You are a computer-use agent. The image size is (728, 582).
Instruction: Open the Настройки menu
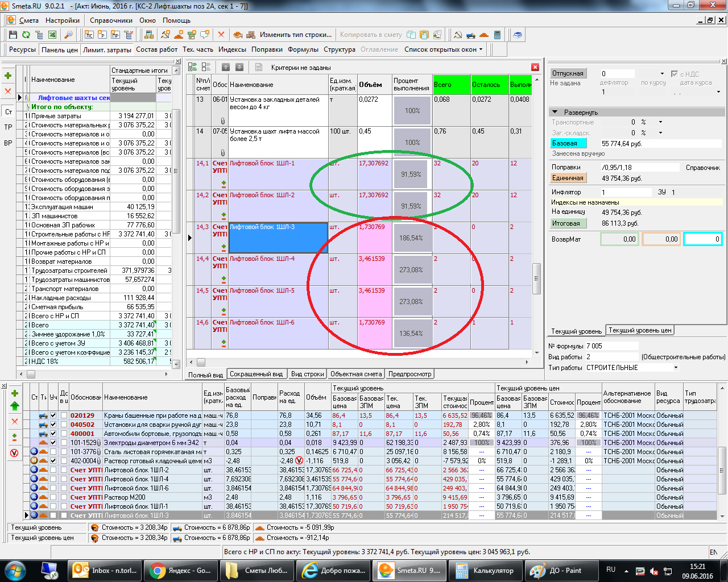[x=63, y=20]
